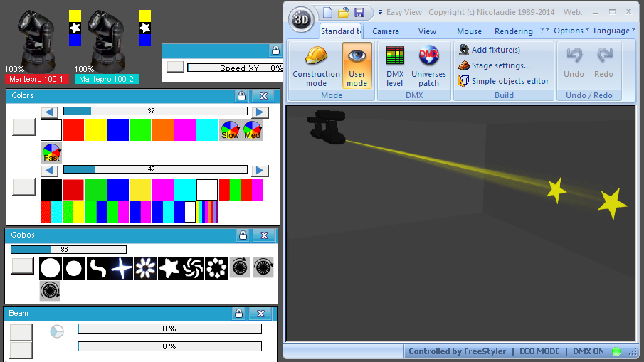
Task: Click the Construction mode helmet icon
Action: pos(316,55)
